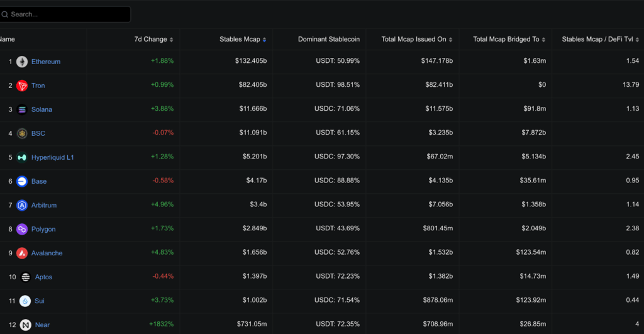This screenshot has width=644, height=334.
Task: Click Arbitrum's USDC: 53.95% cell
Action: point(337,204)
